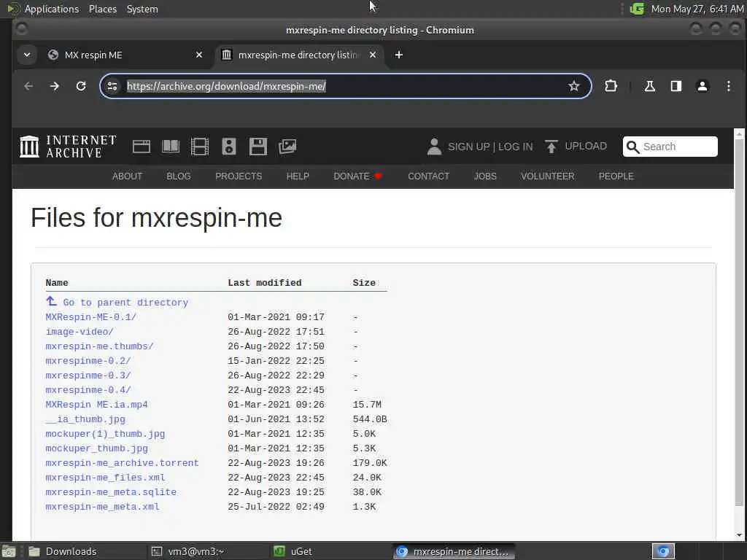Image resolution: width=747 pixels, height=560 pixels.
Task: Open the Chromium three-dot menu
Action: pos(729,86)
